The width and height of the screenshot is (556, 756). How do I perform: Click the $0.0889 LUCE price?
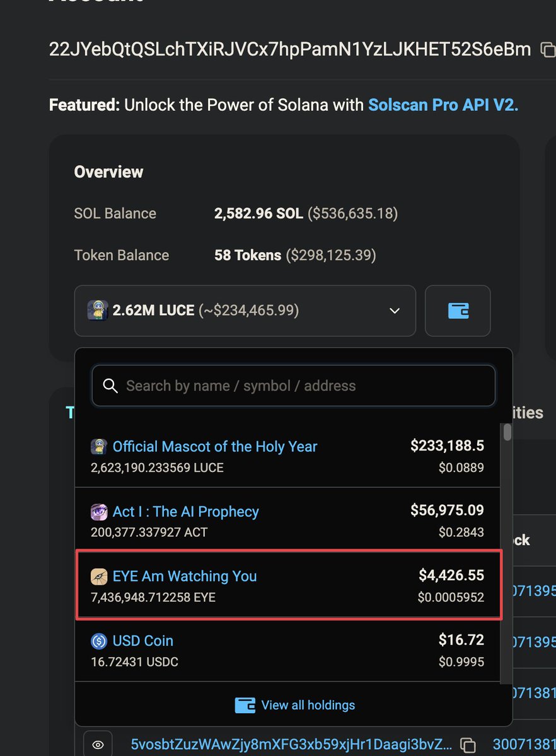click(x=461, y=467)
